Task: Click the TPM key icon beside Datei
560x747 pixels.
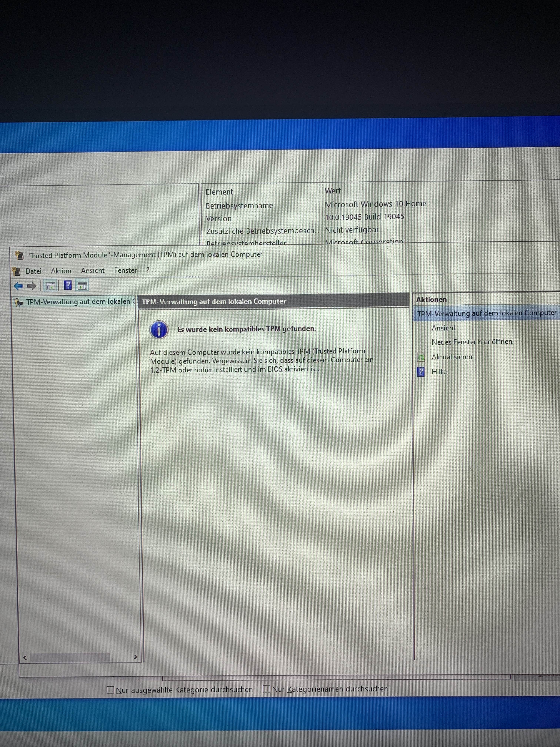Action: pyautogui.click(x=16, y=271)
